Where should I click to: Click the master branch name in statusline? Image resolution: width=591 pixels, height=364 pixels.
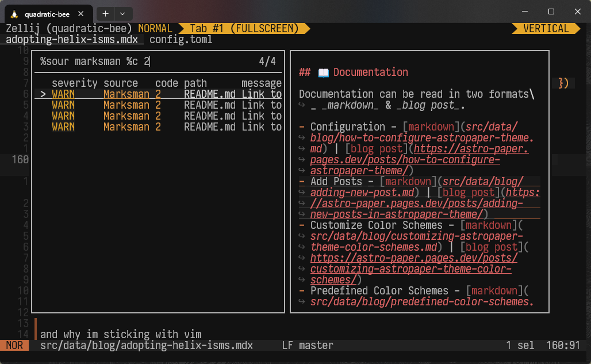[x=316, y=346]
